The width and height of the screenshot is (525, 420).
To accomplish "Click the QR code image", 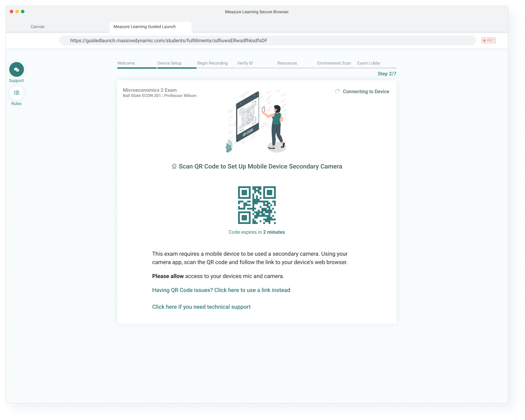I will [x=257, y=205].
